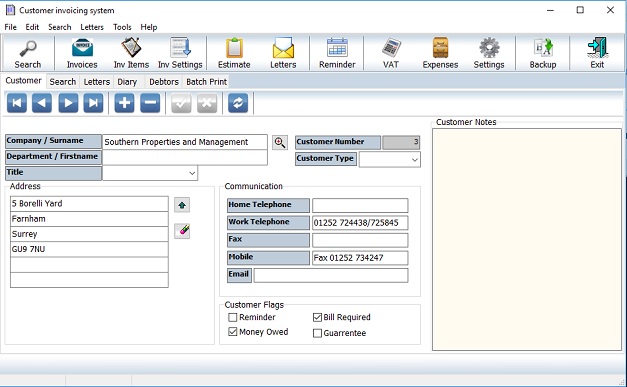627x387 pixels.
Task: Cancel edits with the X navigator button
Action: 207,103
